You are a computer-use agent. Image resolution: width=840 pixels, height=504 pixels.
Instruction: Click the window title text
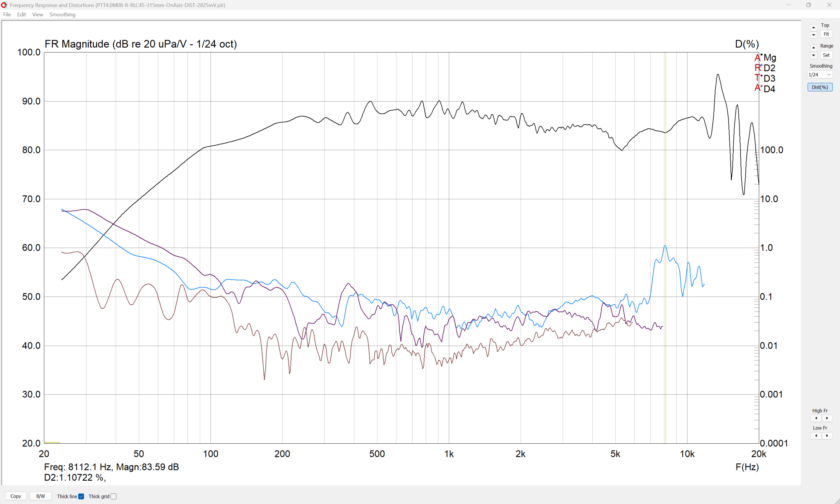[117, 5]
